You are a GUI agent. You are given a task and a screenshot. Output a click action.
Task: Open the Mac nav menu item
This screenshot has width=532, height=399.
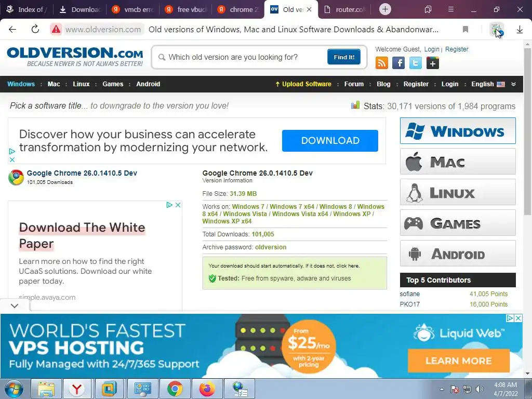(x=54, y=84)
